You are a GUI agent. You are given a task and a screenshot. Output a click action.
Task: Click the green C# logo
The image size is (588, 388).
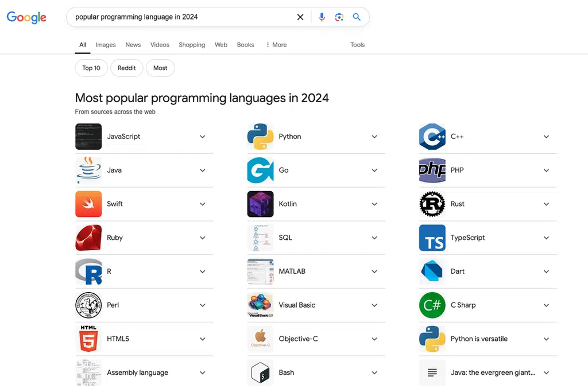click(432, 305)
